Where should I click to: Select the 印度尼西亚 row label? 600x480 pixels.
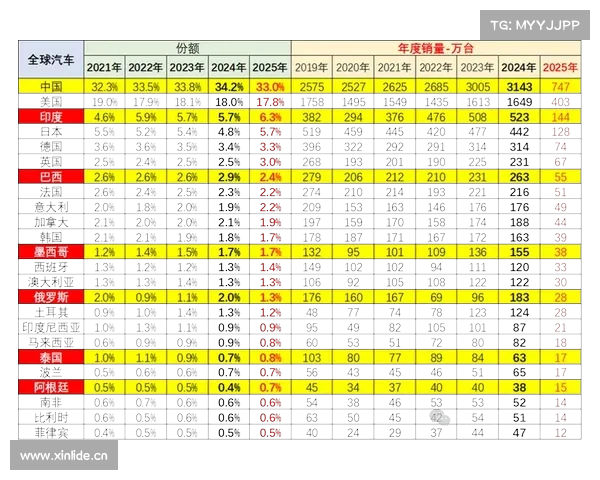(x=51, y=327)
